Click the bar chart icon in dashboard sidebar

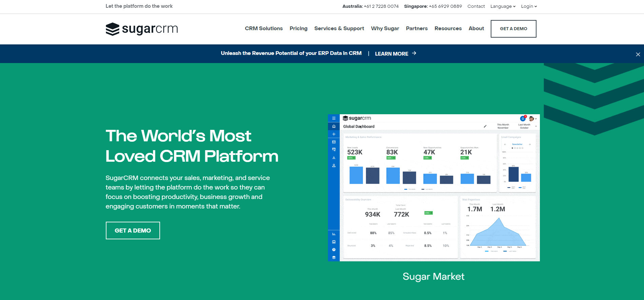334,234
